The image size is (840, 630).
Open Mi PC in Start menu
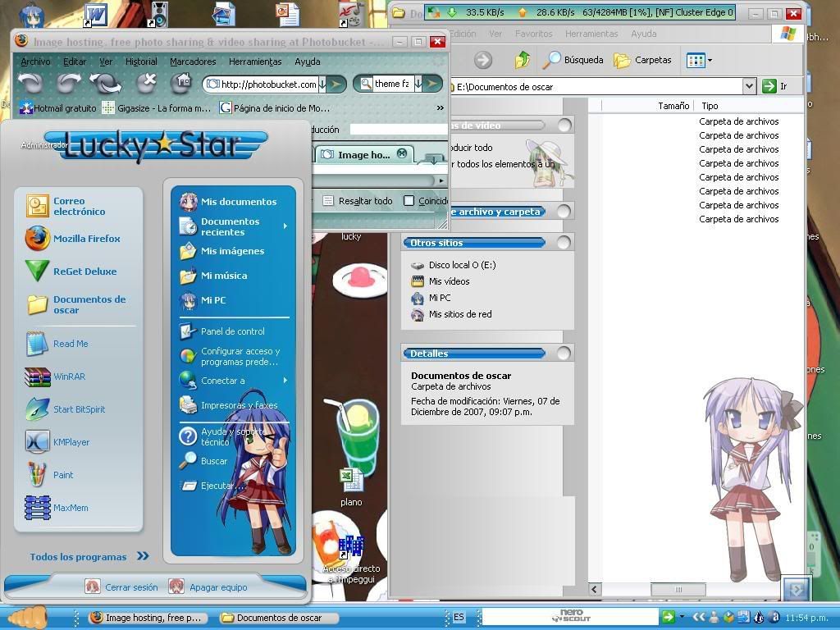pyautogui.click(x=203, y=300)
